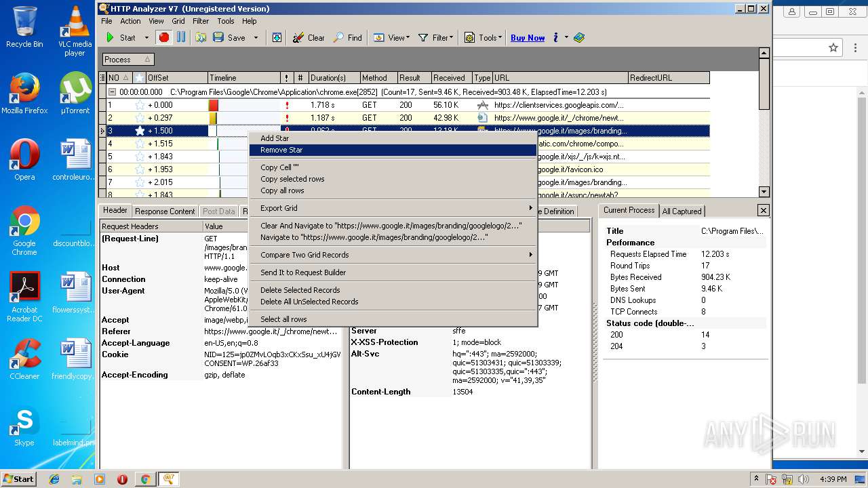Click the star column header

click(x=139, y=78)
